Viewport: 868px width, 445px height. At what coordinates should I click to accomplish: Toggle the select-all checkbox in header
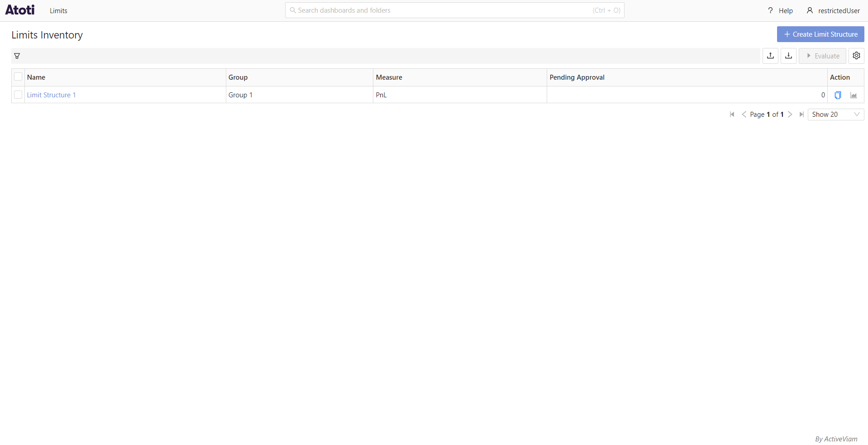(18, 77)
